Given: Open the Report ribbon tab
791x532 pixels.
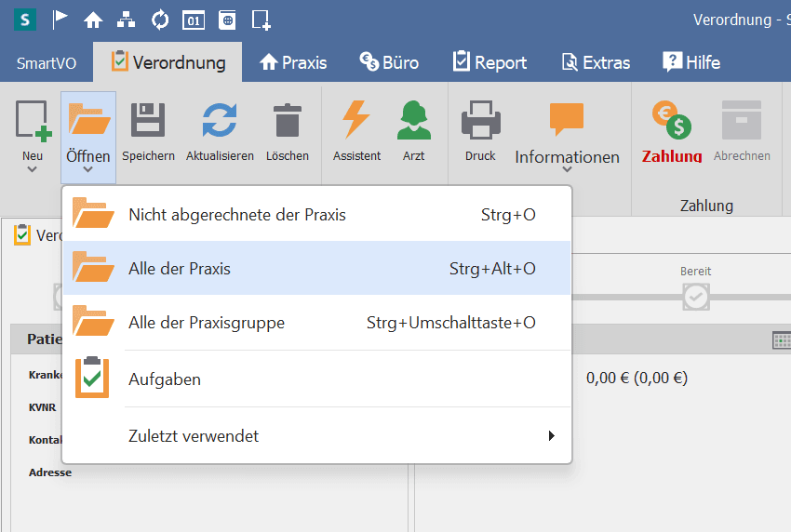Looking at the screenshot, I should coord(489,62).
